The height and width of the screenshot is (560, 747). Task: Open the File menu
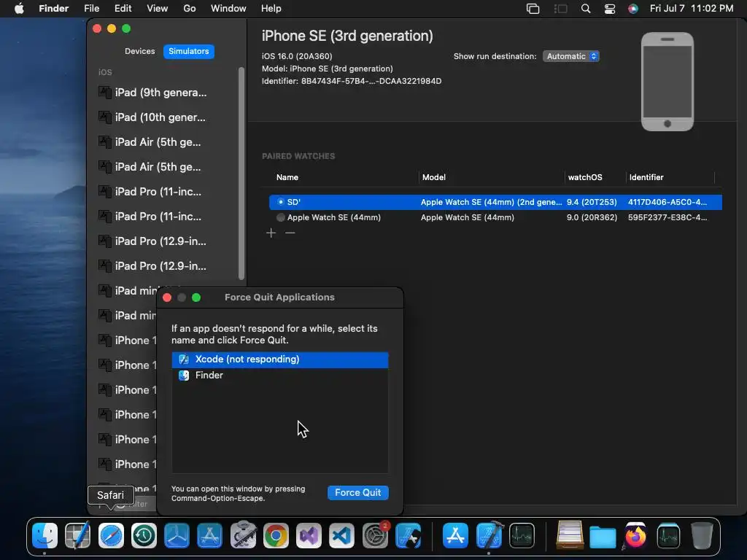click(91, 9)
